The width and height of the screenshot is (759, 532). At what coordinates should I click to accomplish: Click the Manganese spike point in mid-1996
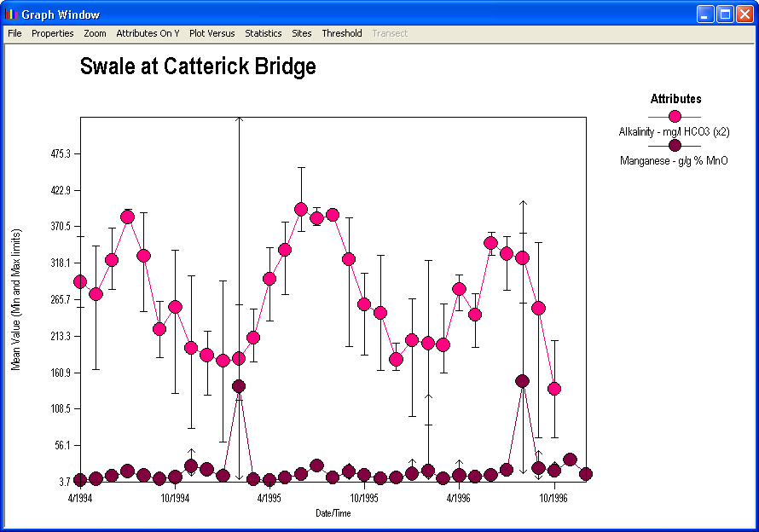522,381
